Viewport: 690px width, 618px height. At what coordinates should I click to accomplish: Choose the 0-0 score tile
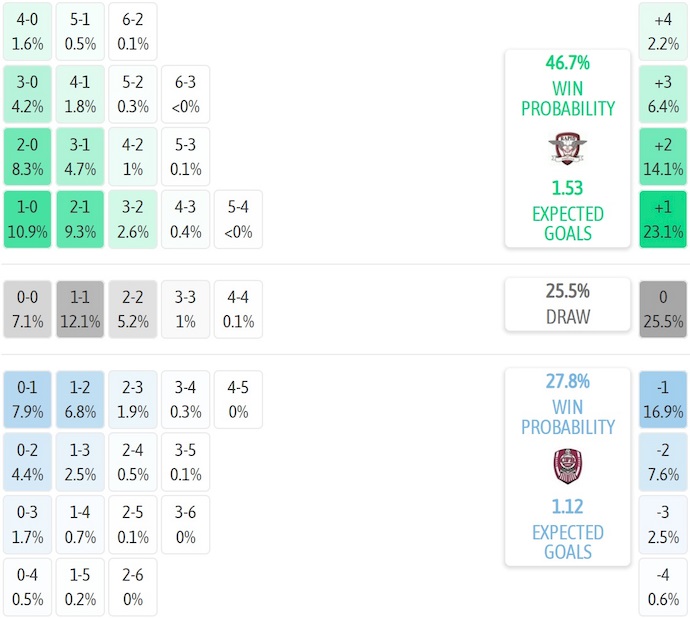[x=27, y=309]
